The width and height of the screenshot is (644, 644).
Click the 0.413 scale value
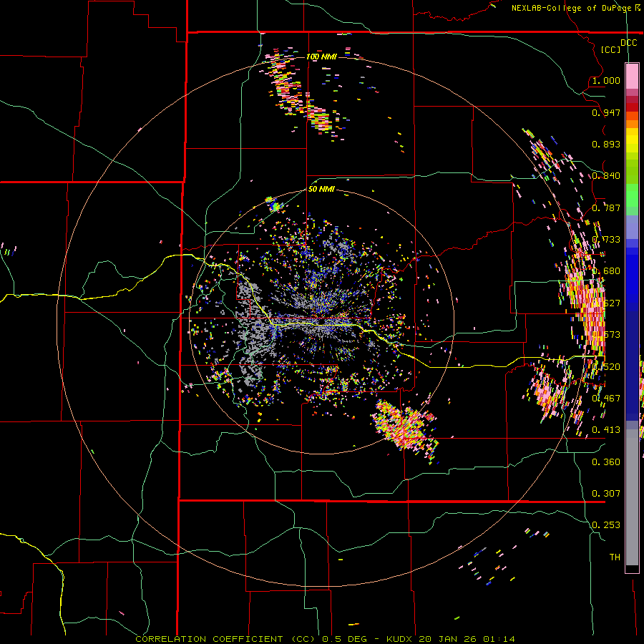(x=606, y=429)
